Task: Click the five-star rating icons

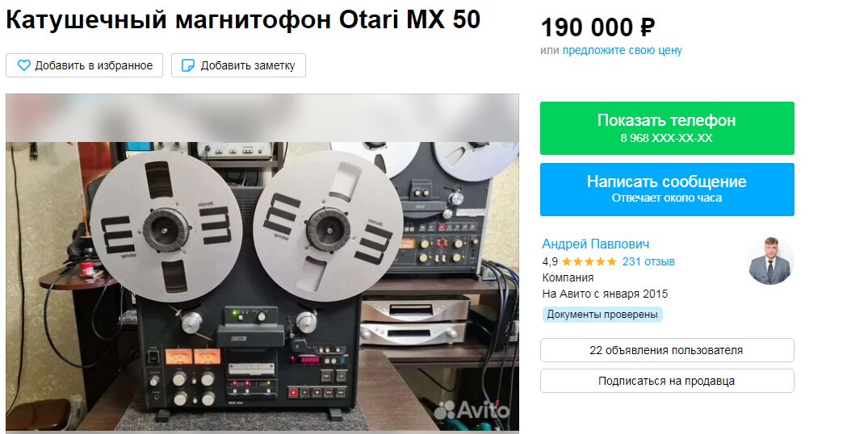Action: (x=589, y=261)
